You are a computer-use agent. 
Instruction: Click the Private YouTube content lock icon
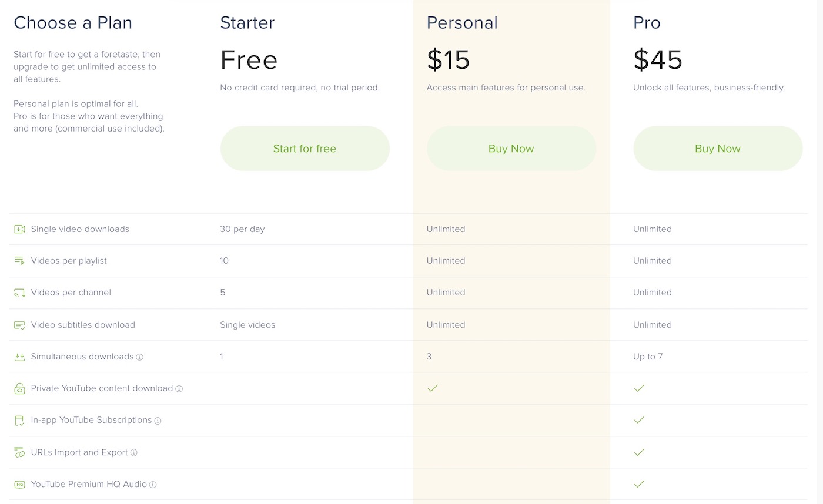[x=19, y=388]
